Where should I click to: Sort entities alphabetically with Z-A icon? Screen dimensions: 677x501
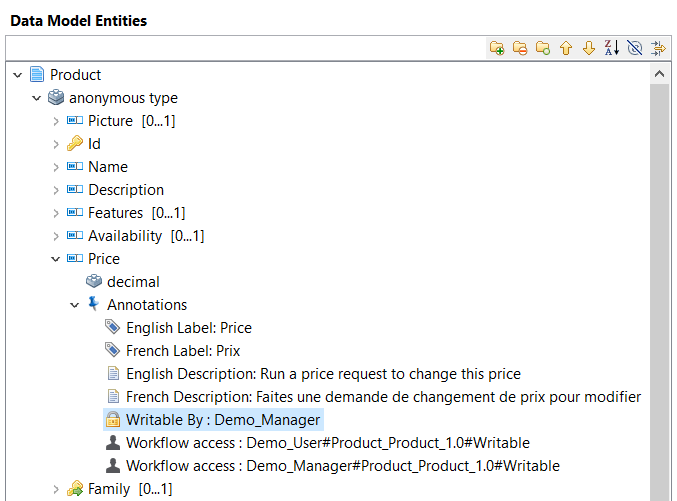click(x=612, y=48)
